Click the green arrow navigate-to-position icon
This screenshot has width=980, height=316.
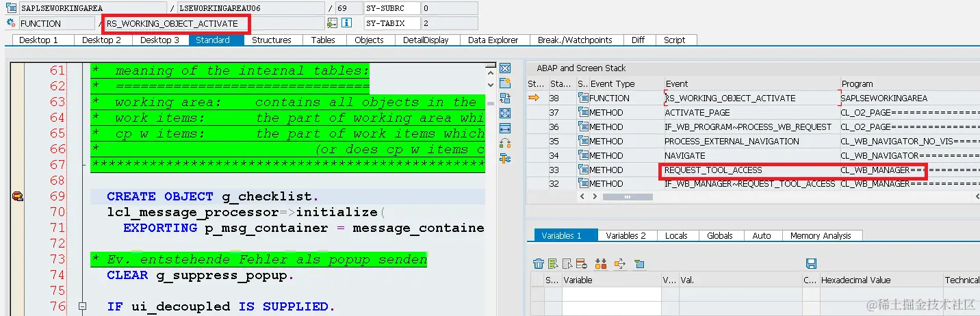tap(333, 23)
